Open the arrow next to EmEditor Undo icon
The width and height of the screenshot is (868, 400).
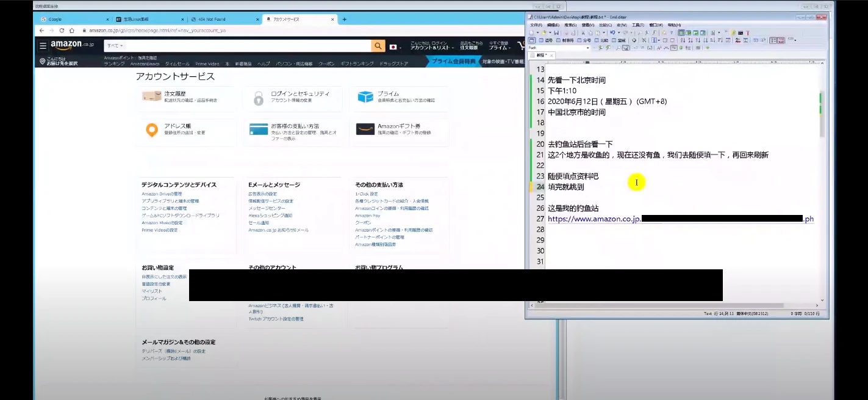click(x=619, y=32)
